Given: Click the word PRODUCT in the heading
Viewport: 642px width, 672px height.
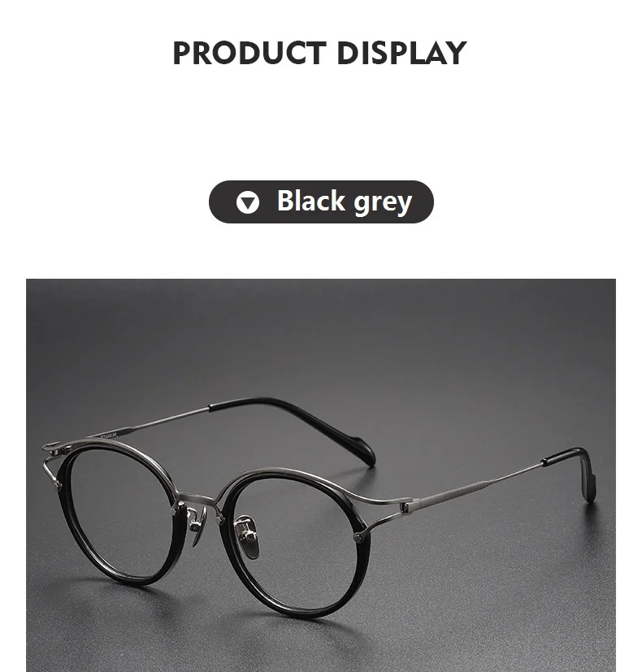Looking at the screenshot, I should 249,53.
